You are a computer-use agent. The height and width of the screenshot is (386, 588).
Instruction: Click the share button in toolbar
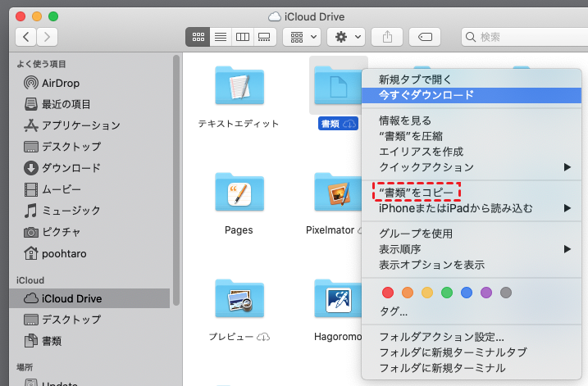386,37
